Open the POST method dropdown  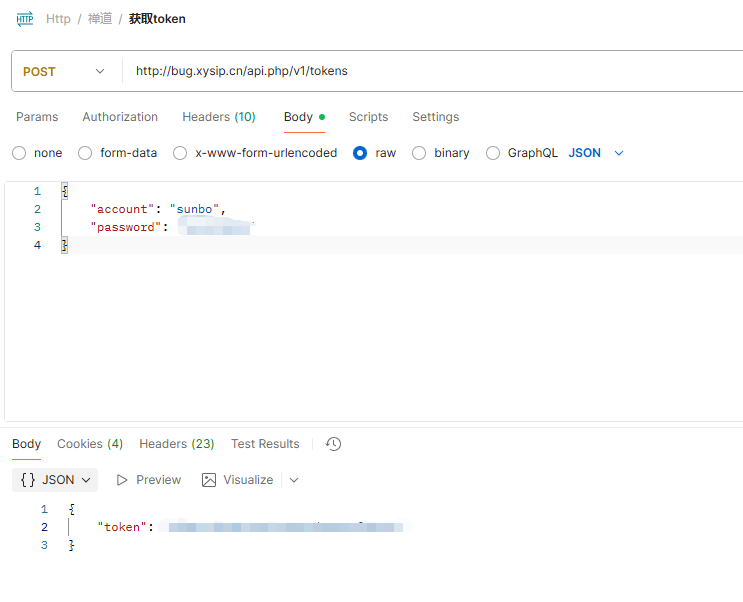pyautogui.click(x=66, y=71)
